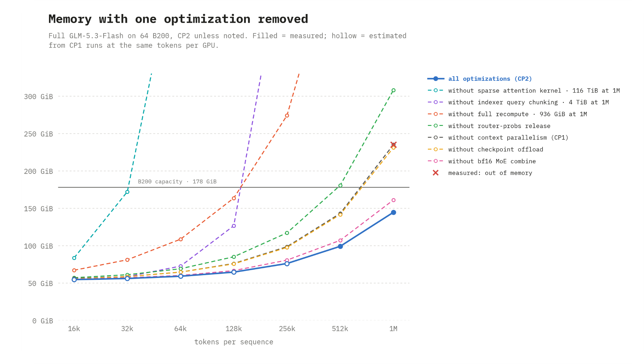Click the orange-red data point at 64k

[x=181, y=239]
